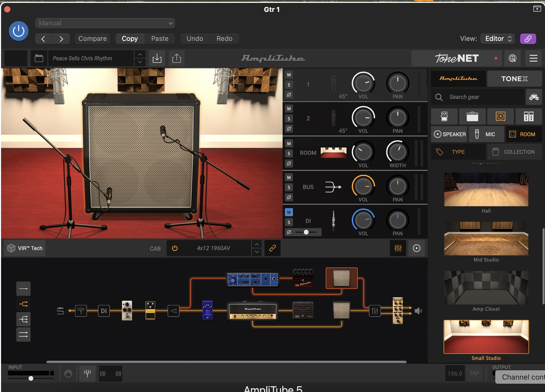This screenshot has width=545, height=392.
Task: Select the TYPE filter tab
Action: pos(458,152)
